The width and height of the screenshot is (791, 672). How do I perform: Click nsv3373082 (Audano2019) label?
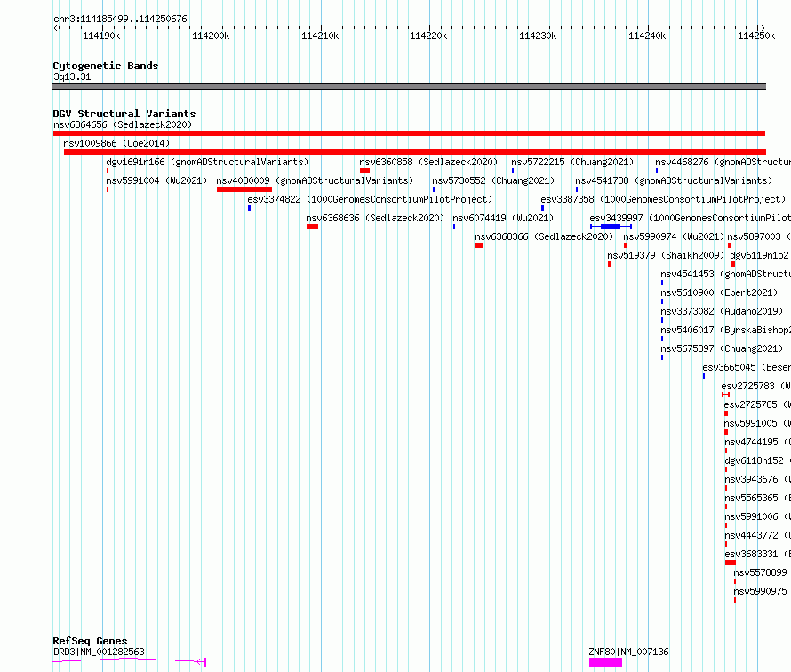click(x=722, y=311)
